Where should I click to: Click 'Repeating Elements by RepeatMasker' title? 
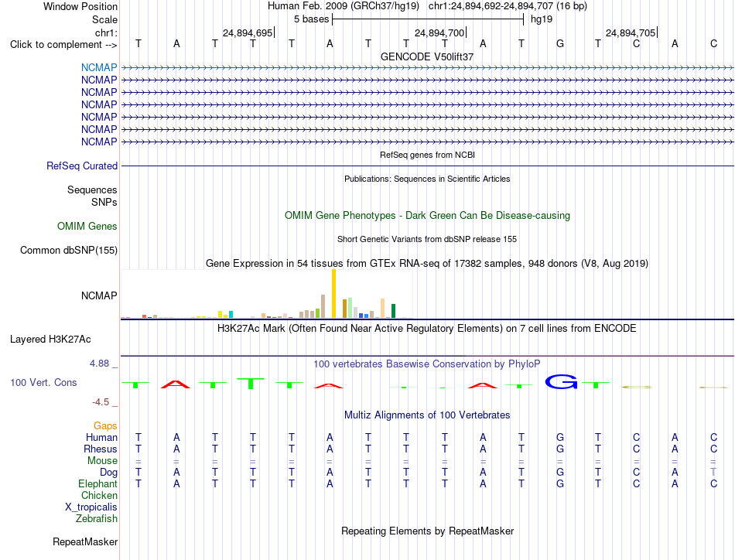428,531
